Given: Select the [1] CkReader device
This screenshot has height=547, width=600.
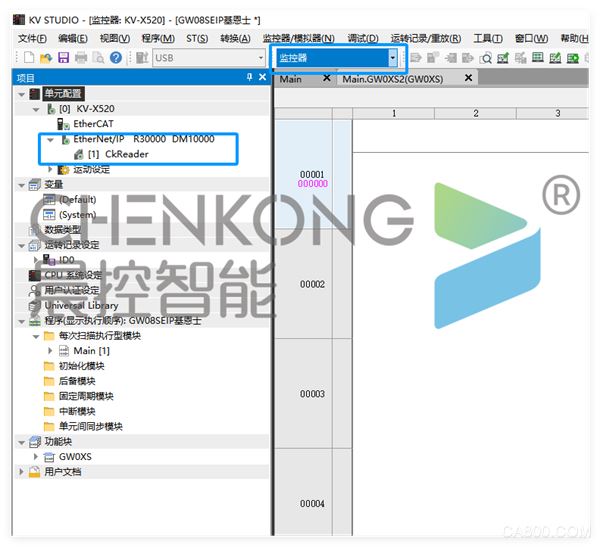Looking at the screenshot, I should [x=119, y=154].
